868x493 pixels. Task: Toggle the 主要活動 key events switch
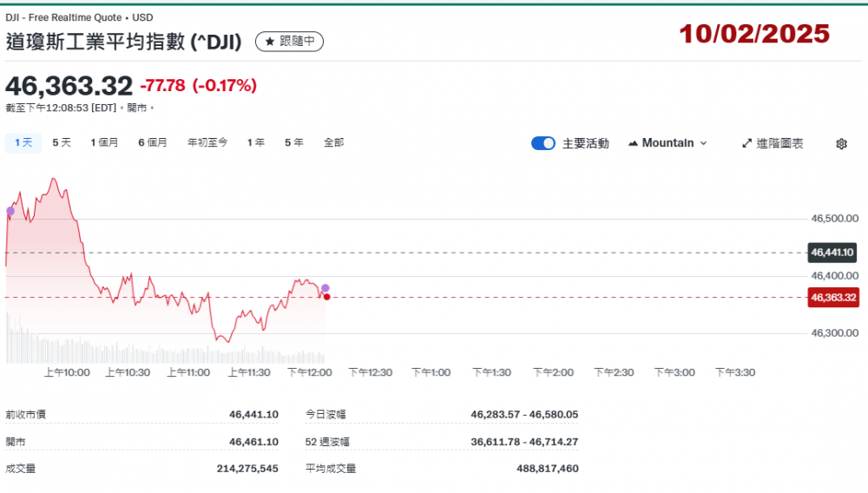pyautogui.click(x=543, y=143)
